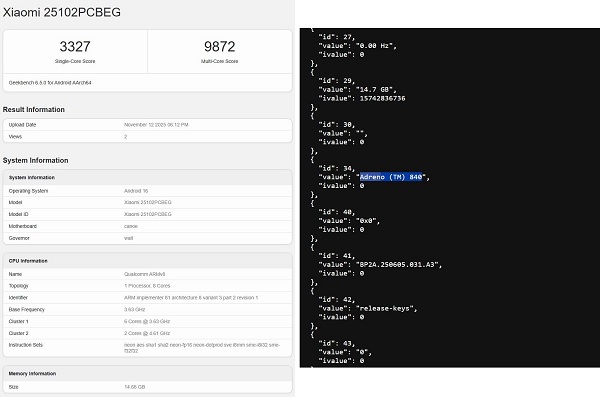Click the Base Frequency 3.63 GHz value
The image size is (600, 397).
135,310
